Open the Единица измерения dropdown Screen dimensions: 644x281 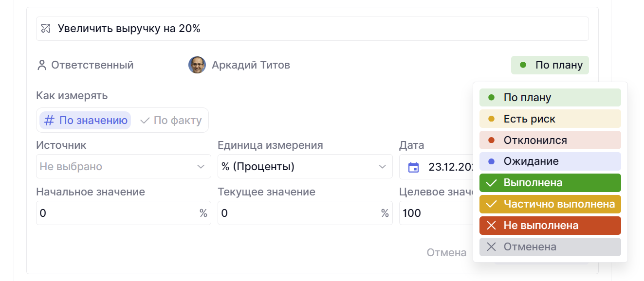pyautogui.click(x=305, y=167)
